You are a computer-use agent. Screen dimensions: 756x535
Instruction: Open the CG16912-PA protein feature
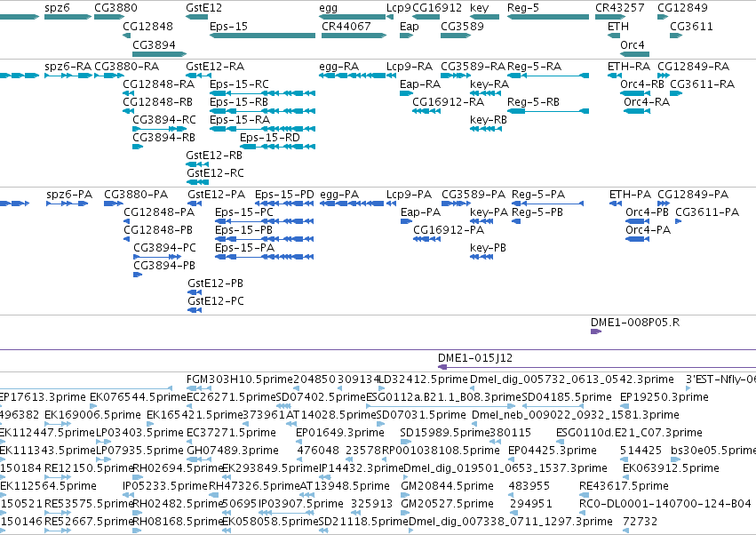coord(426,239)
